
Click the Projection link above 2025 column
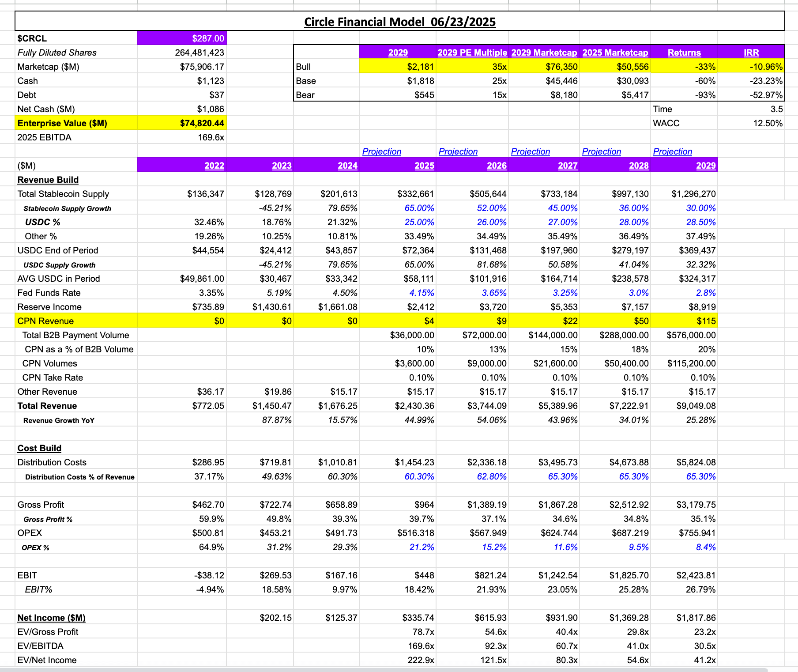pyautogui.click(x=382, y=151)
